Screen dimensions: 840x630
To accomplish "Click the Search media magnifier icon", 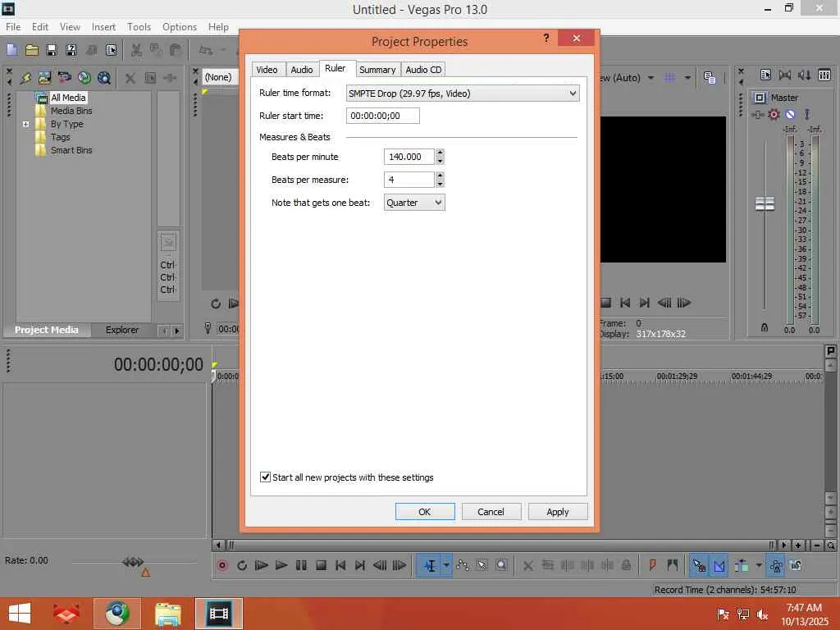I will pos(104,78).
